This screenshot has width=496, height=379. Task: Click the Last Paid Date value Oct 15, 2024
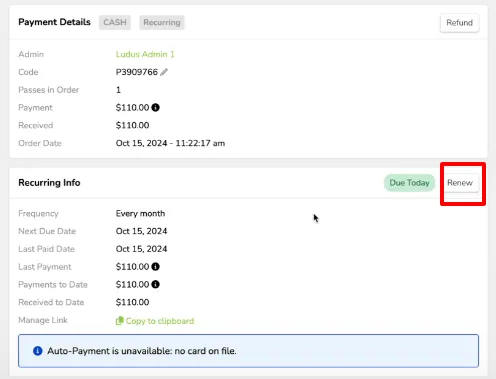point(141,249)
